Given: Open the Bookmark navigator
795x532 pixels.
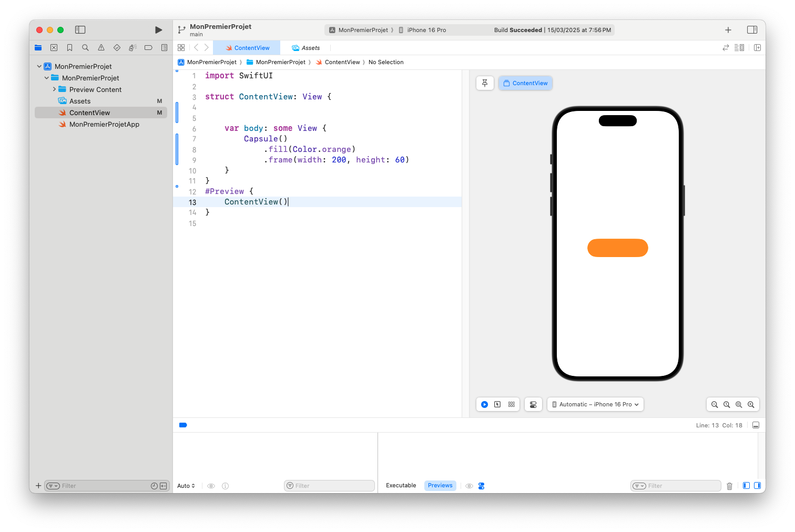Looking at the screenshot, I should tap(69, 48).
